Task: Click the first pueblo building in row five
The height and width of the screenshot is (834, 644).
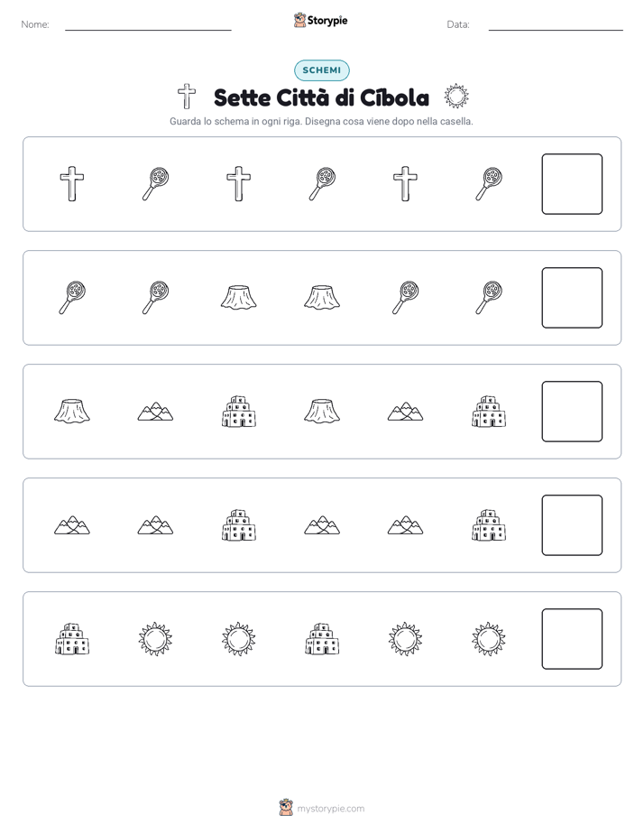Action: coord(72,639)
